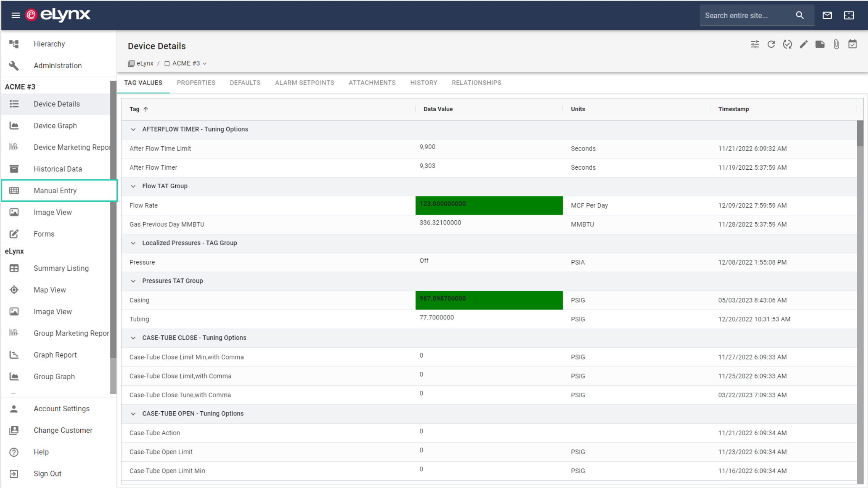The width and height of the screenshot is (868, 488).
Task: Select the Tubing tag row
Action: 489,319
